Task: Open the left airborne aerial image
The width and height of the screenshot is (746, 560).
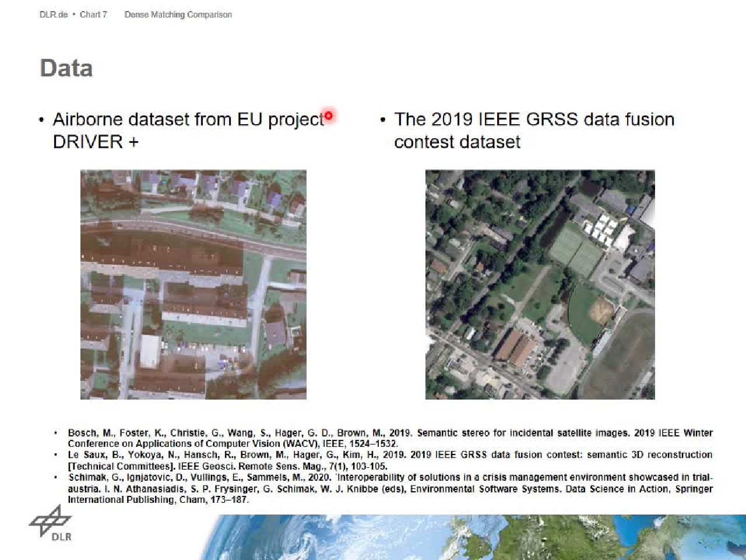Action: click(x=193, y=284)
